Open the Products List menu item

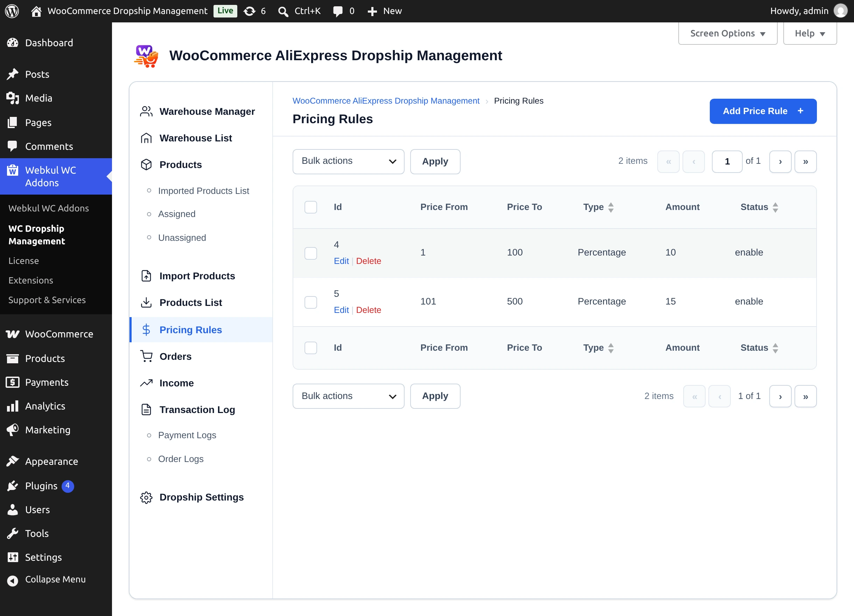point(201,302)
